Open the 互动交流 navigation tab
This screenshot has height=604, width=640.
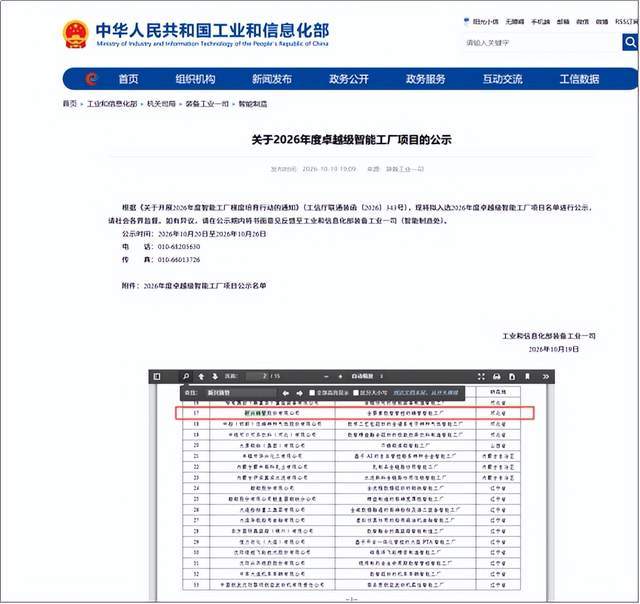[x=502, y=79]
